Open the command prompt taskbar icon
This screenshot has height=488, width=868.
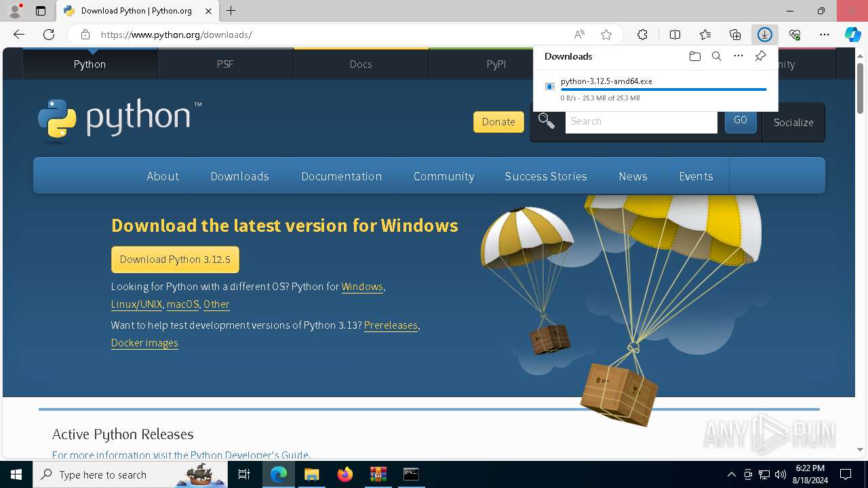(x=411, y=474)
